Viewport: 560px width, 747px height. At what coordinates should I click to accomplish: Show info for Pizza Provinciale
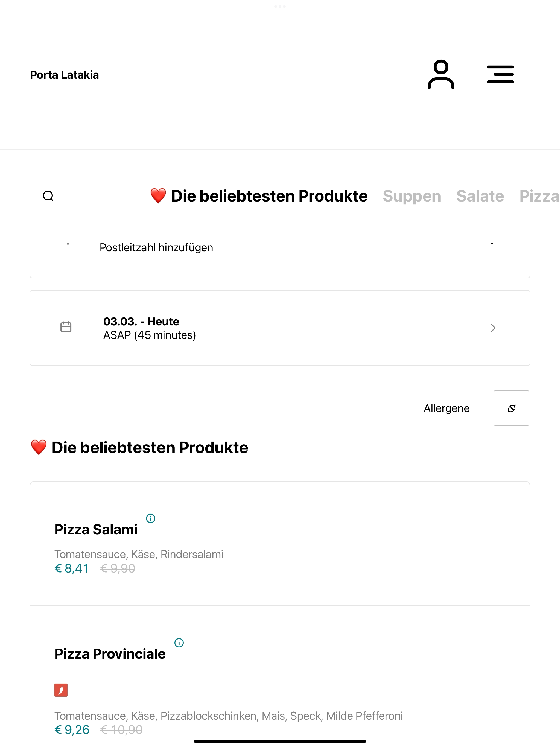coord(179,643)
